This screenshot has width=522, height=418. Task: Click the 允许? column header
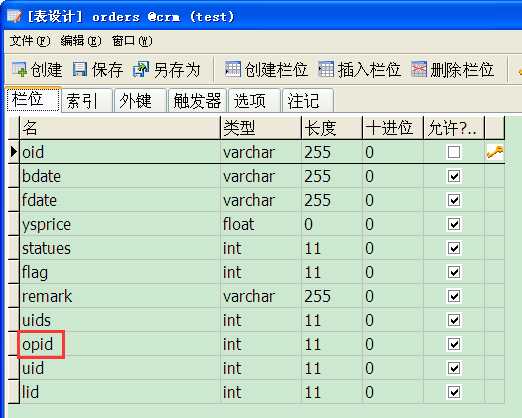(x=454, y=128)
